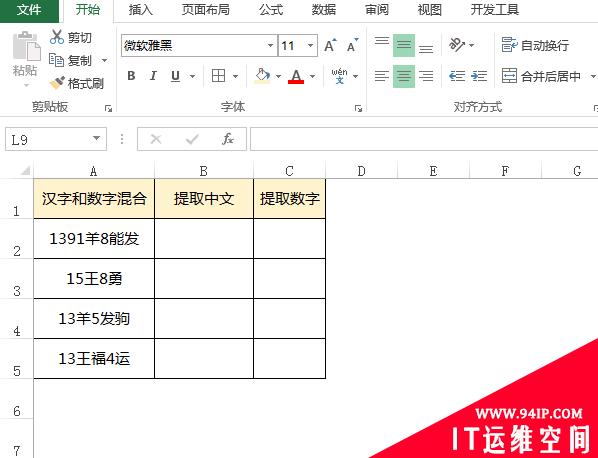This screenshot has width=598, height=458.
Task: Select cell containing 15王8勇
Action: pyautogui.click(x=94, y=279)
